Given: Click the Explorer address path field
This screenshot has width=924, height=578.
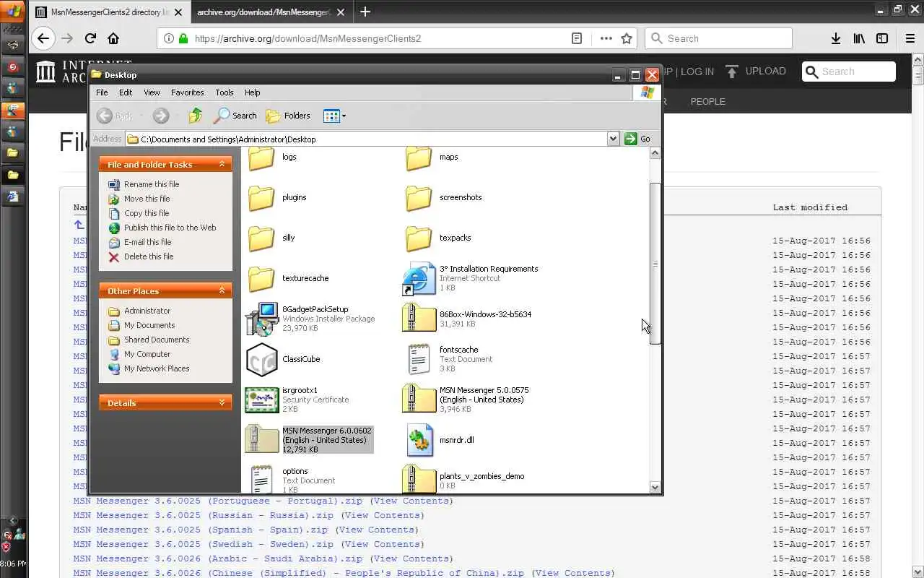Looking at the screenshot, I should pyautogui.click(x=366, y=139).
